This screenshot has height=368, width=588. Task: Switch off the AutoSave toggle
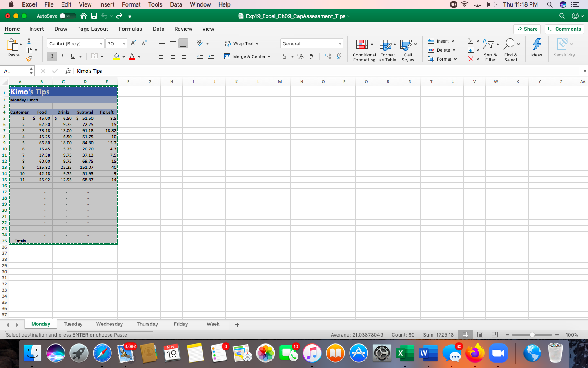click(x=68, y=16)
